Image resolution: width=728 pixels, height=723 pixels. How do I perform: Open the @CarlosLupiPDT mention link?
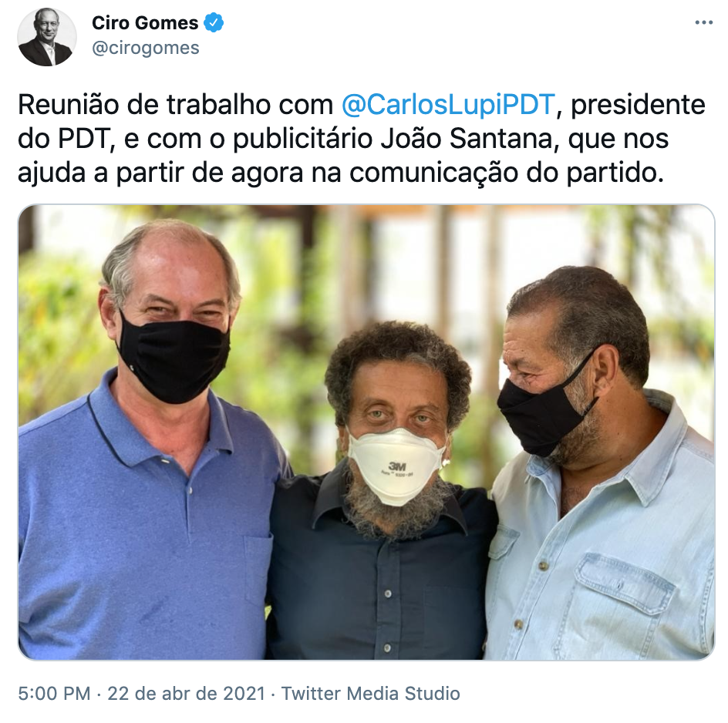coord(448,104)
